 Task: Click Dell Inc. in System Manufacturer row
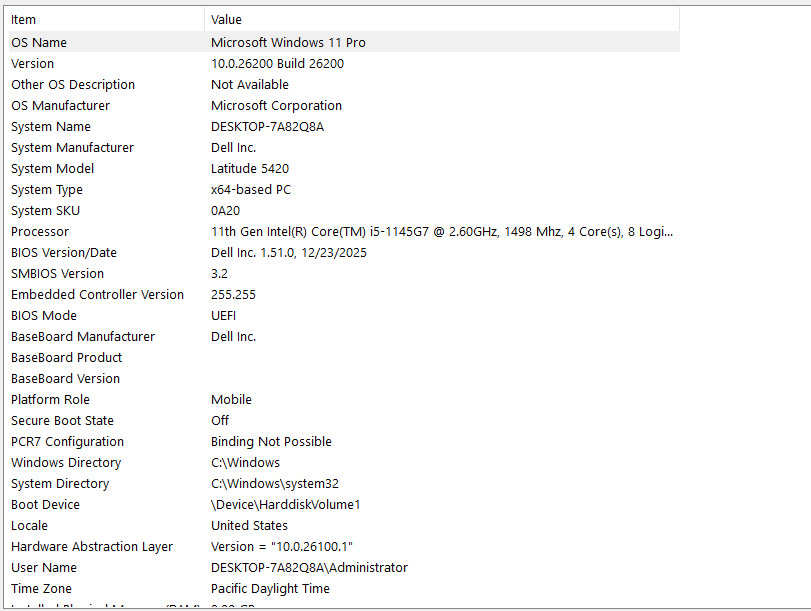pos(233,147)
